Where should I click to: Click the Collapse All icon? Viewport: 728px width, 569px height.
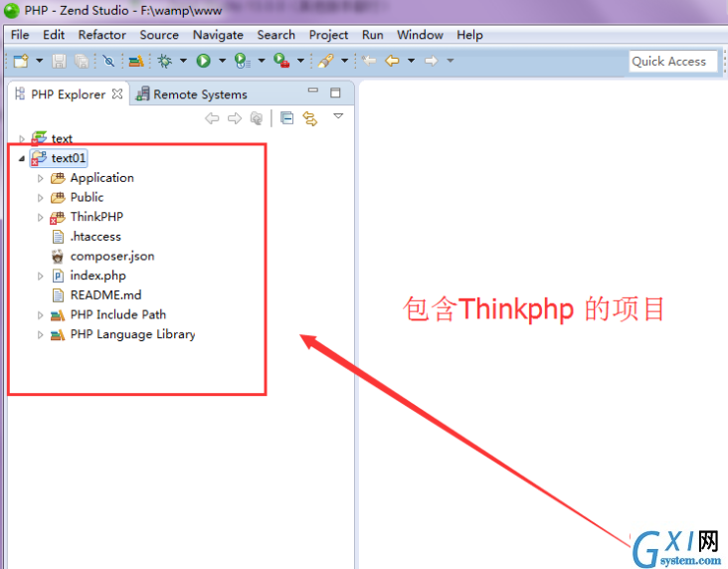tap(287, 118)
